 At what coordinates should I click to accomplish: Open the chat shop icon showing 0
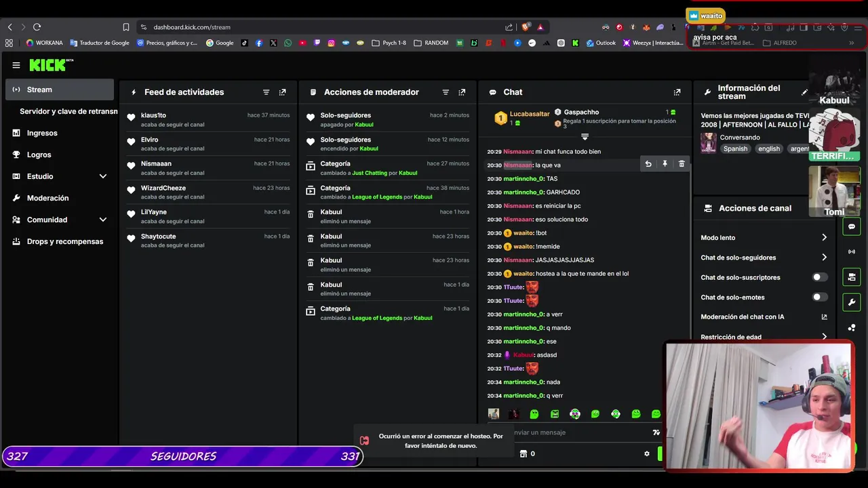527,453
